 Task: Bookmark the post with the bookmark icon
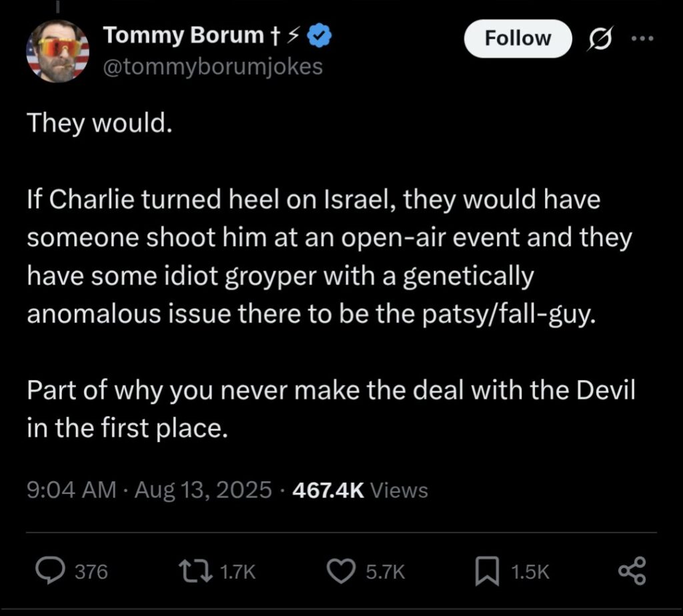pyautogui.click(x=489, y=571)
